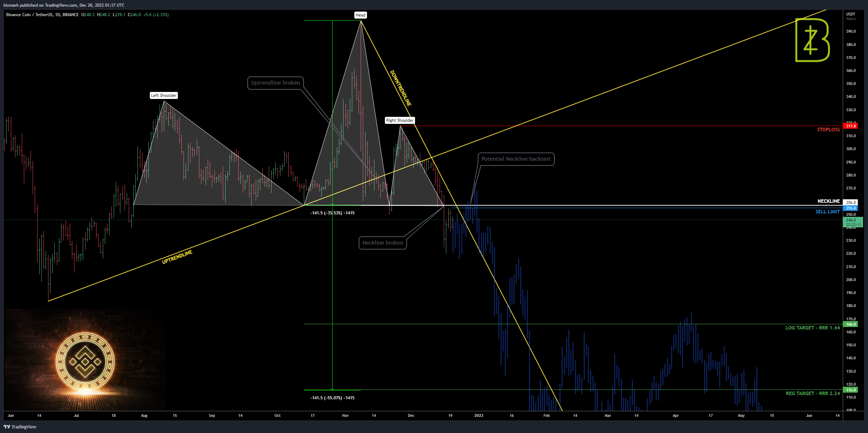Viewport: 868px width, 433px height.
Task: Click the red STOPLOSS label
Action: [x=828, y=129]
